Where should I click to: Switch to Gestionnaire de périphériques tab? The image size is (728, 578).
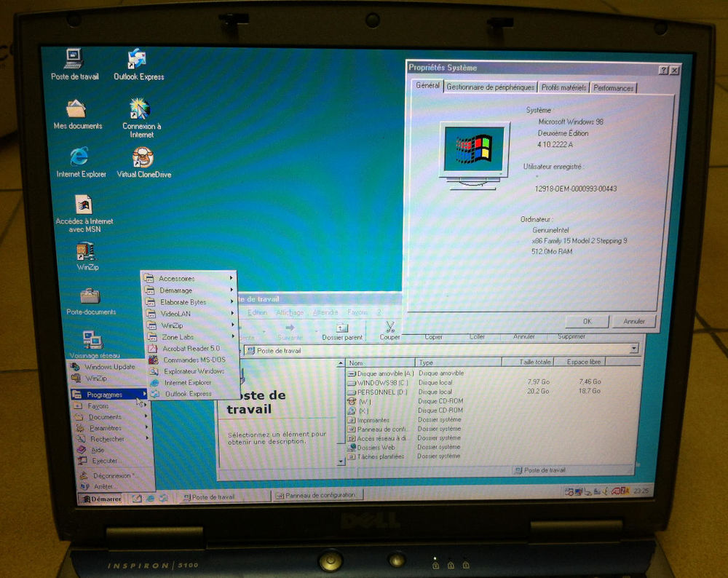(x=490, y=87)
